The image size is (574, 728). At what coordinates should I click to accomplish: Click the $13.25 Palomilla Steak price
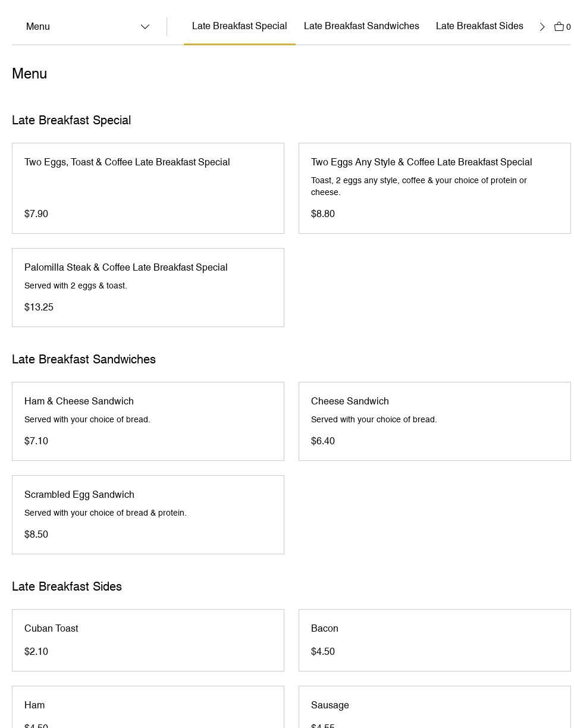coord(39,307)
